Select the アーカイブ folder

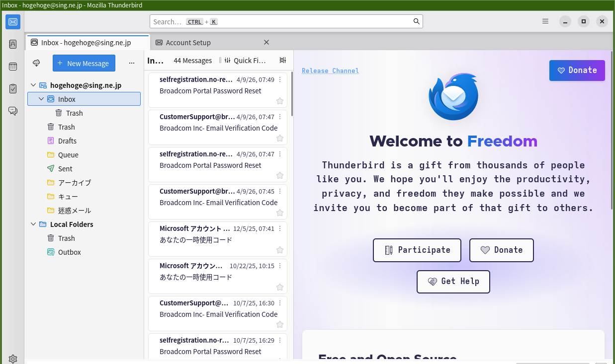[x=84, y=183]
